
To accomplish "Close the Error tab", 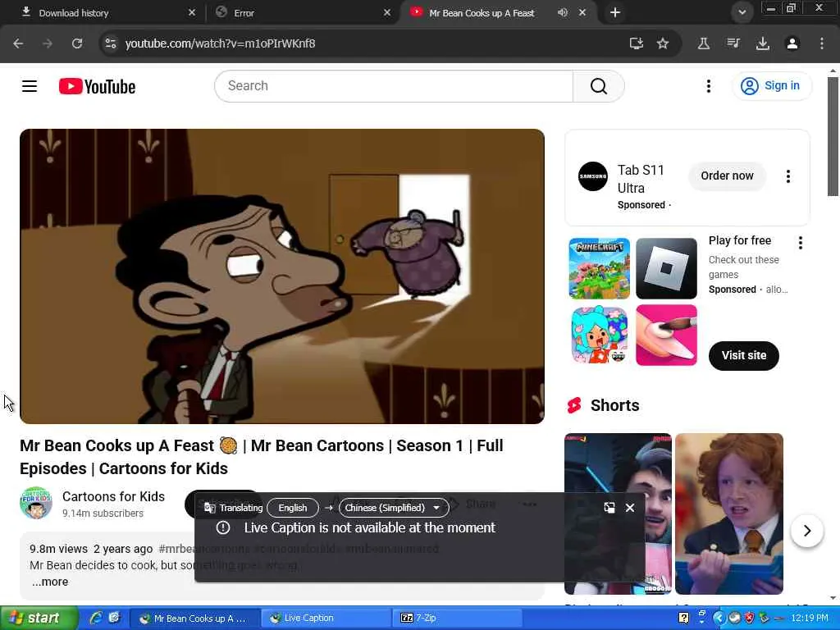I will [x=387, y=12].
